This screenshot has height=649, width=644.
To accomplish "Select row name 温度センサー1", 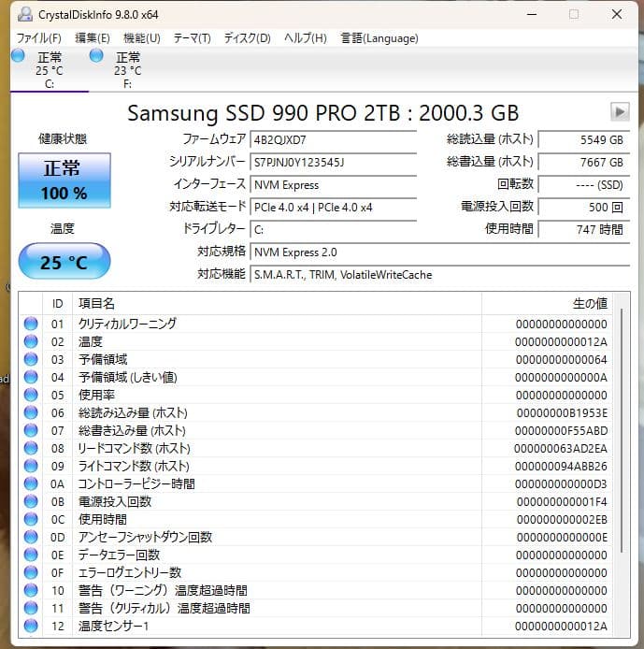I will pos(113,627).
